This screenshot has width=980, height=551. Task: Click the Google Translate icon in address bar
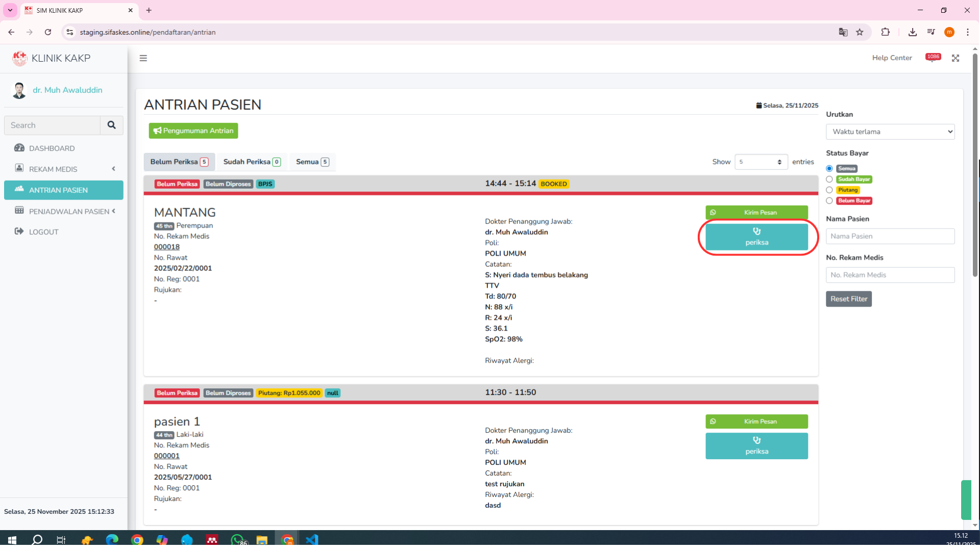coord(843,32)
